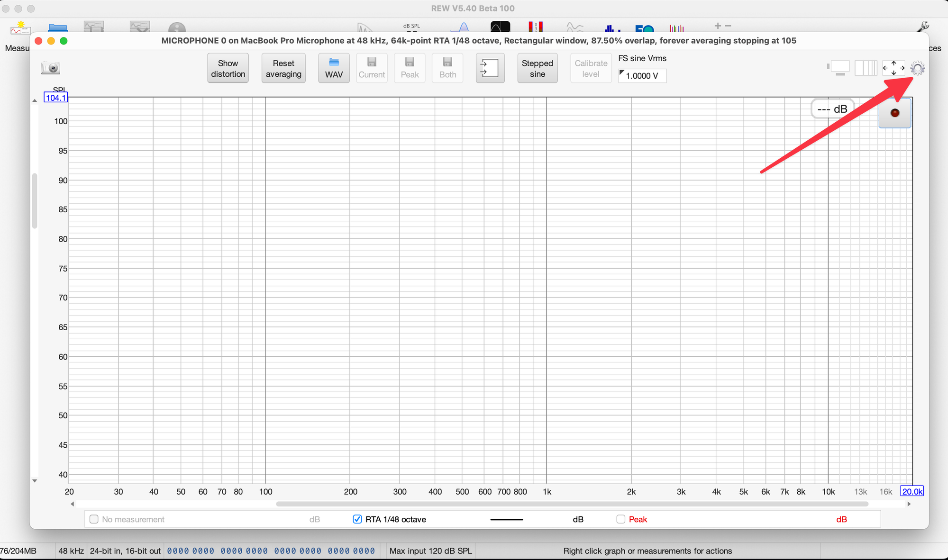Click the horizontal scrollbar right arrow
948x560 pixels.
(x=909, y=504)
